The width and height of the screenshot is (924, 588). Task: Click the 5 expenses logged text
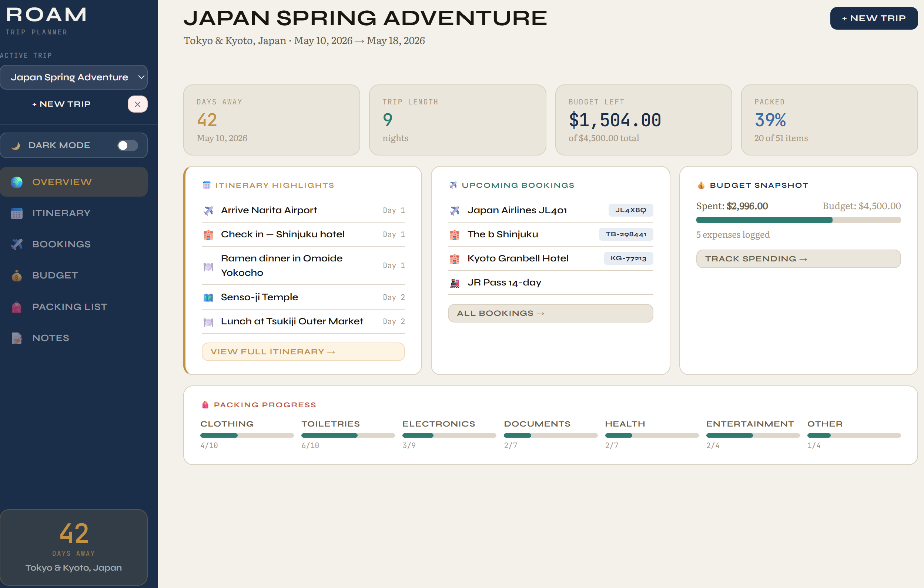pos(733,234)
